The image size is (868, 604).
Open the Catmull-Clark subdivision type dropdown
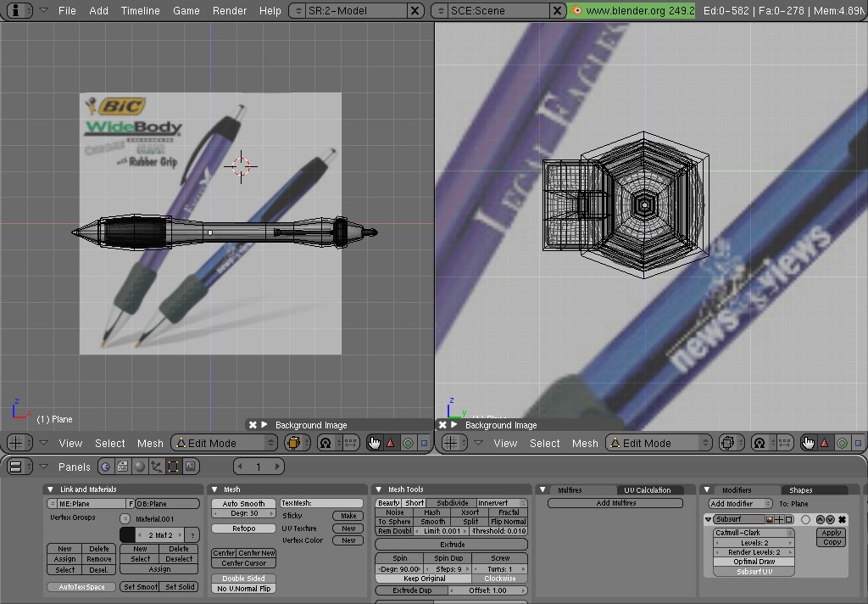click(754, 533)
